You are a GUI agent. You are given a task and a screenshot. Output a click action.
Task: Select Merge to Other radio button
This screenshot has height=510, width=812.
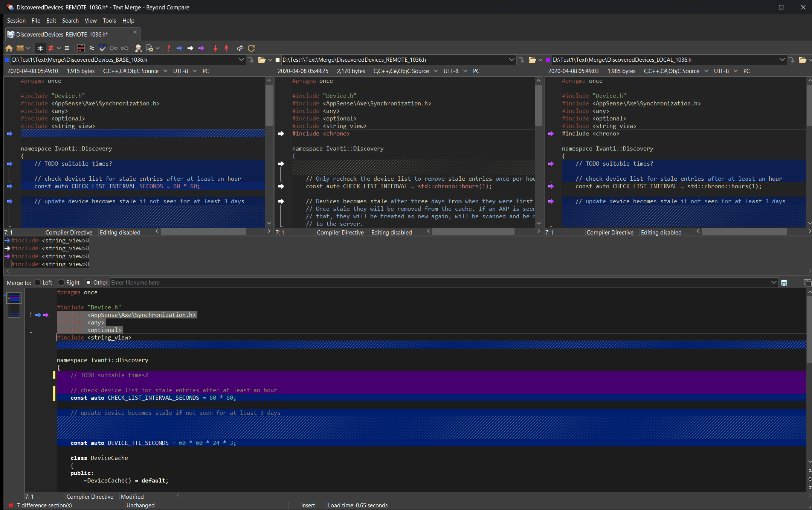[89, 283]
